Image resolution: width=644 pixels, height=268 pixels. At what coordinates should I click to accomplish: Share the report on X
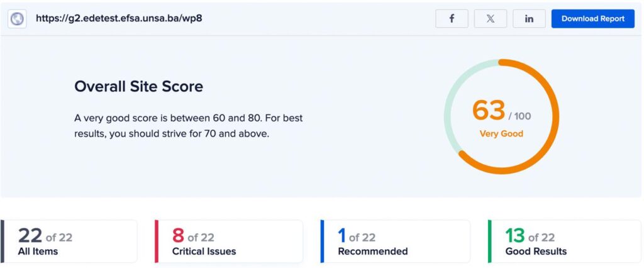[x=491, y=18]
